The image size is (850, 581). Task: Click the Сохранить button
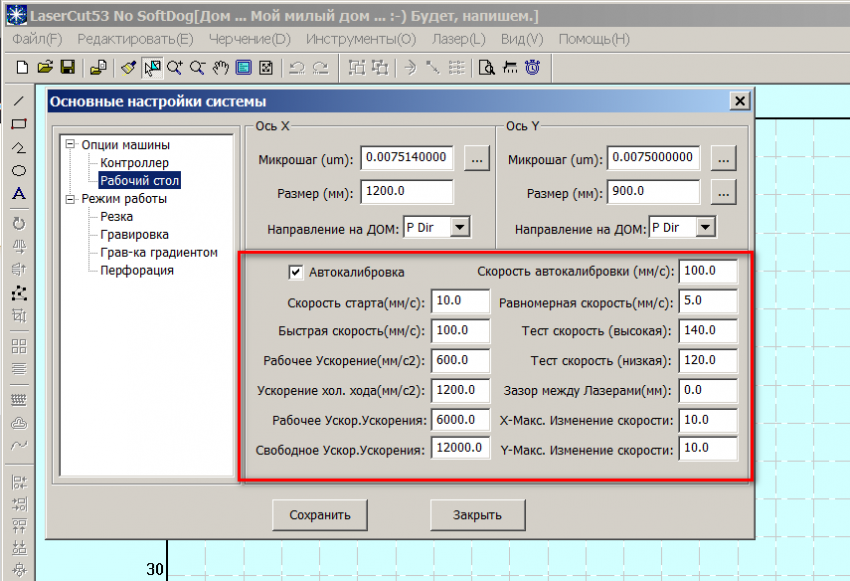coord(320,516)
